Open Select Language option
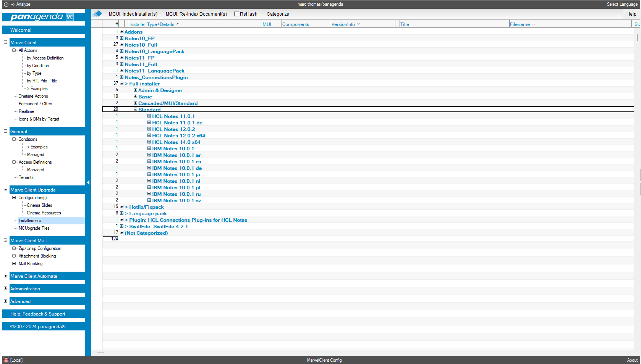Screen dimensions: 641x364 click(622, 4)
